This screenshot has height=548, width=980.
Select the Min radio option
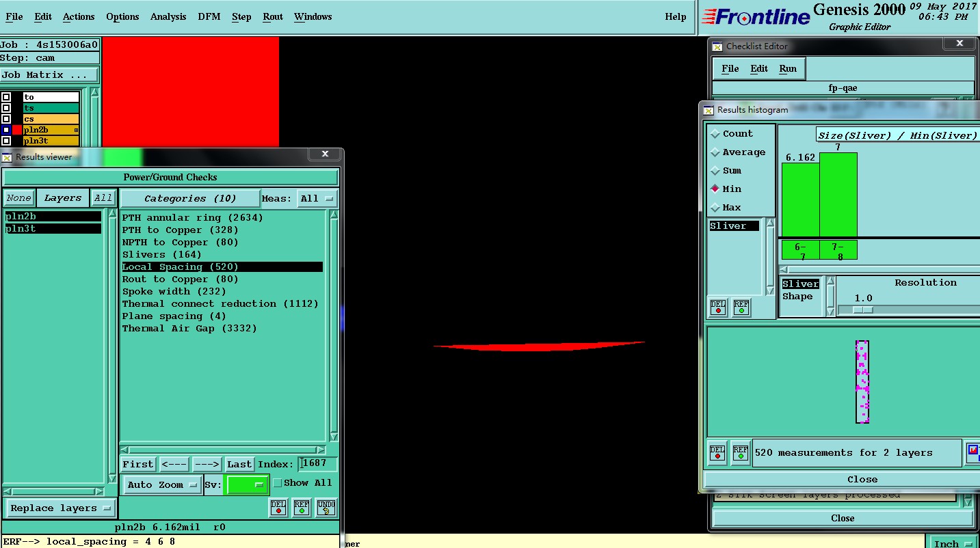(715, 189)
